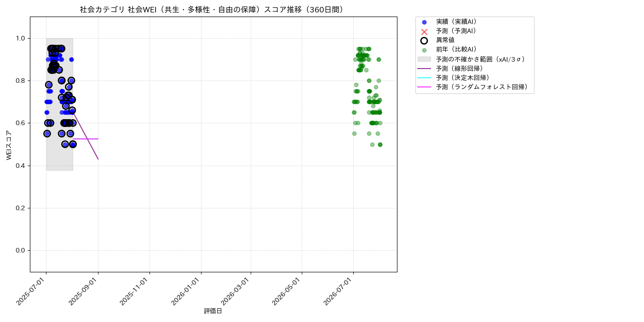
Task: Click the end of the purple linear regression line
Action: coord(98,159)
